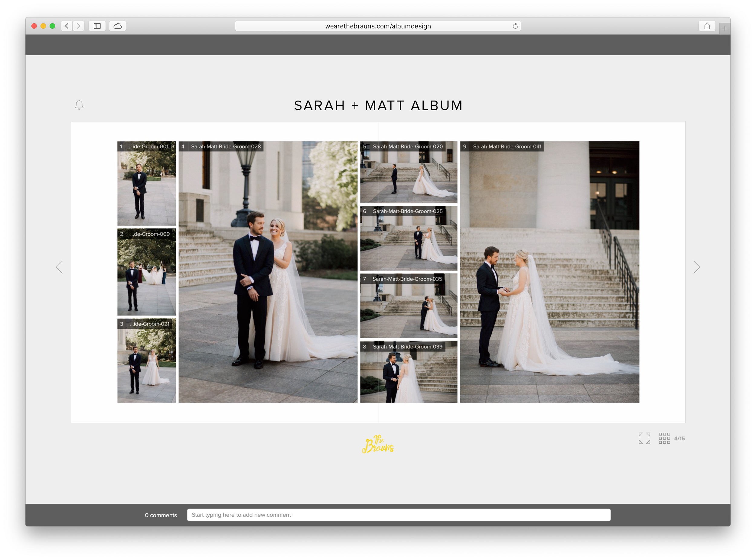The height and width of the screenshot is (560, 756).
Task: Click the browser reload page icon
Action: click(x=515, y=26)
